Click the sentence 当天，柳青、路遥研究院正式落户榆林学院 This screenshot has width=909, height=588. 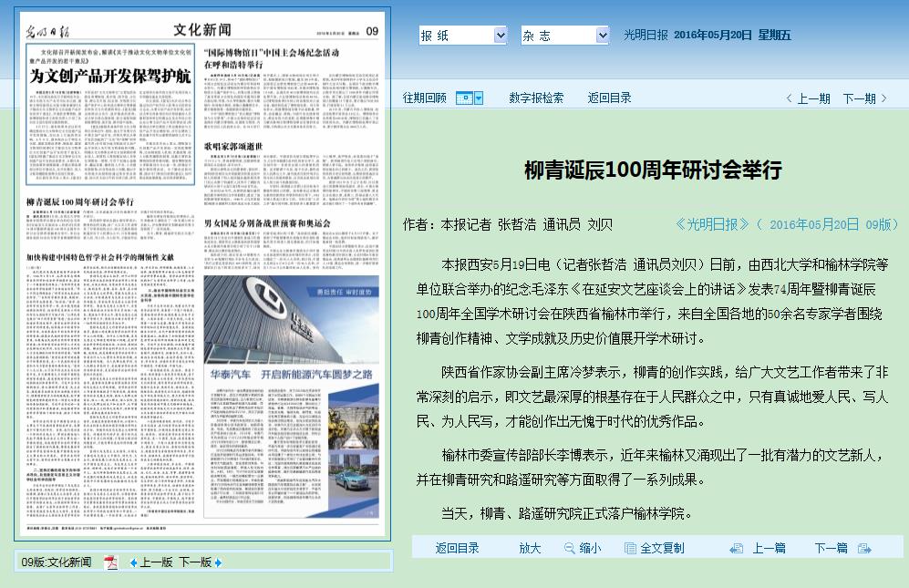tap(566, 513)
